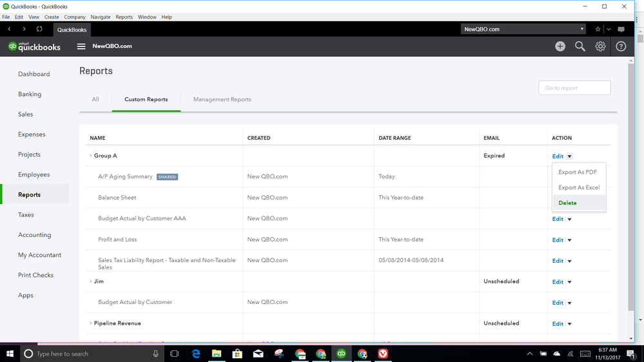644x362 pixels.
Task: Go to Banking in the sidebar
Action: pyautogui.click(x=30, y=94)
